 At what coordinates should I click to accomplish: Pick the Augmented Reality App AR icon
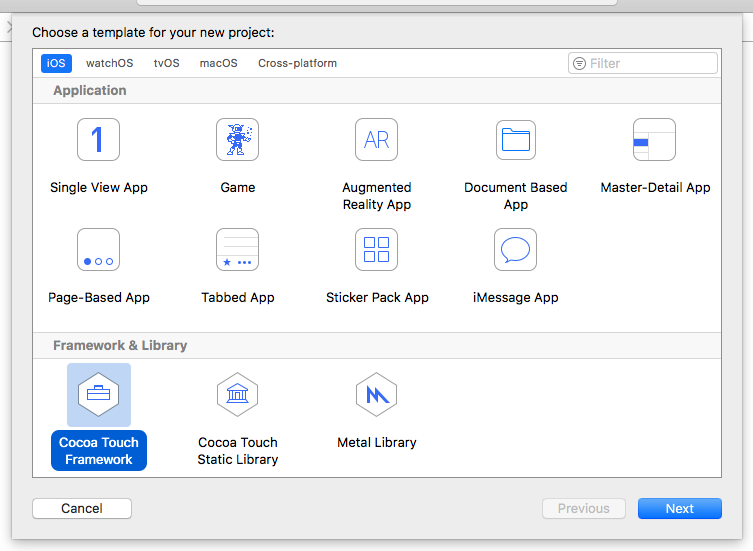coord(376,140)
